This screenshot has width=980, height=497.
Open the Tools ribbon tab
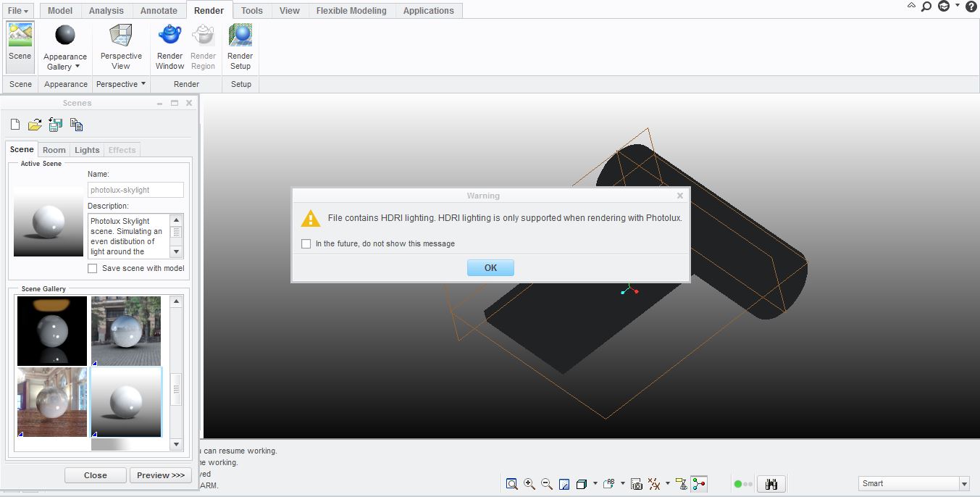pyautogui.click(x=252, y=11)
